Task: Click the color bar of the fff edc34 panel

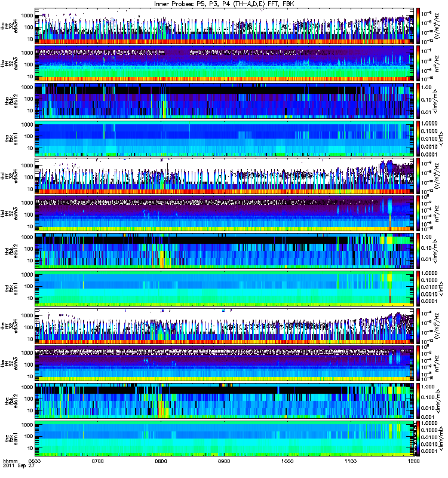Action: [418, 326]
